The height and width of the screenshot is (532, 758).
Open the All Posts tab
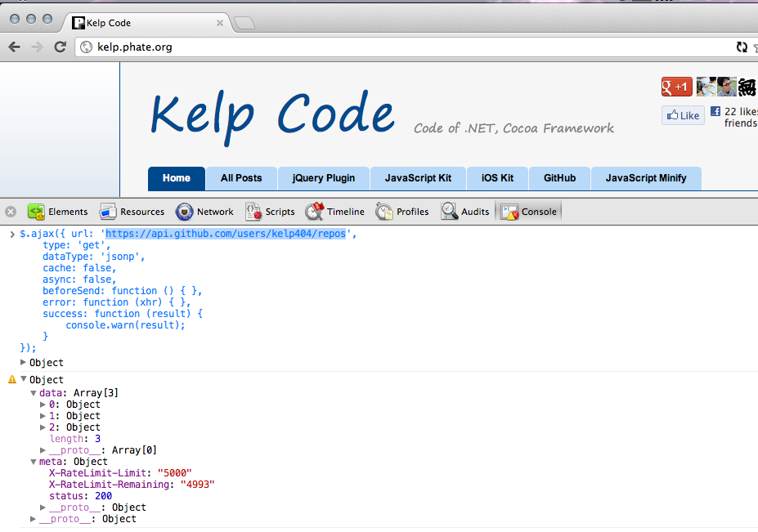pos(241,178)
